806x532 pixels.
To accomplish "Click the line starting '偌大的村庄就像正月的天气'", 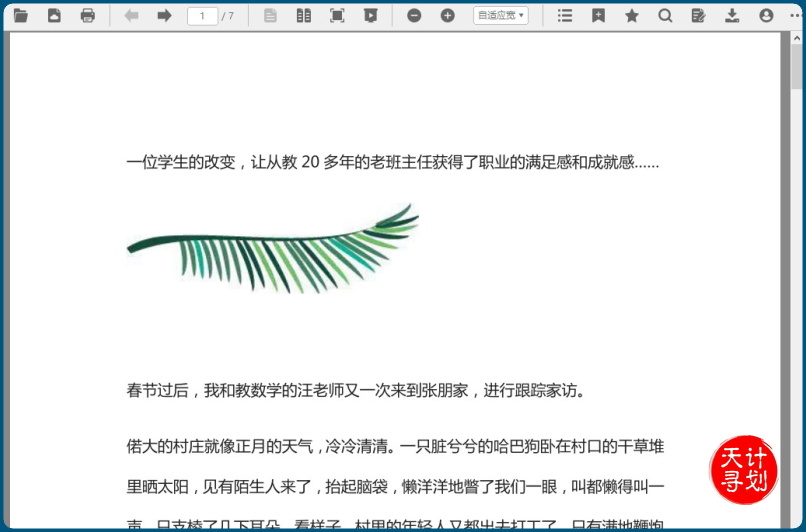I will pyautogui.click(x=395, y=446).
